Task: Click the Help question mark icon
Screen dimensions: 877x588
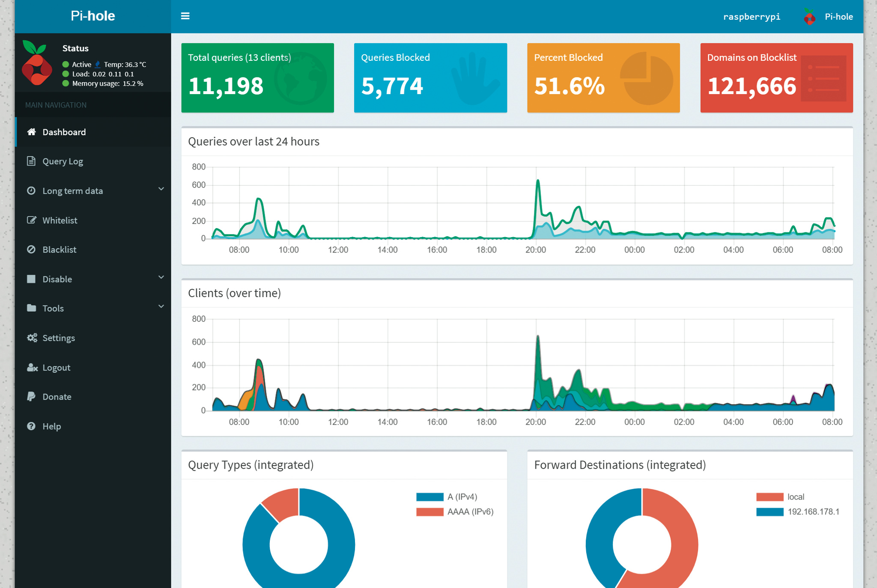Action: (x=31, y=426)
